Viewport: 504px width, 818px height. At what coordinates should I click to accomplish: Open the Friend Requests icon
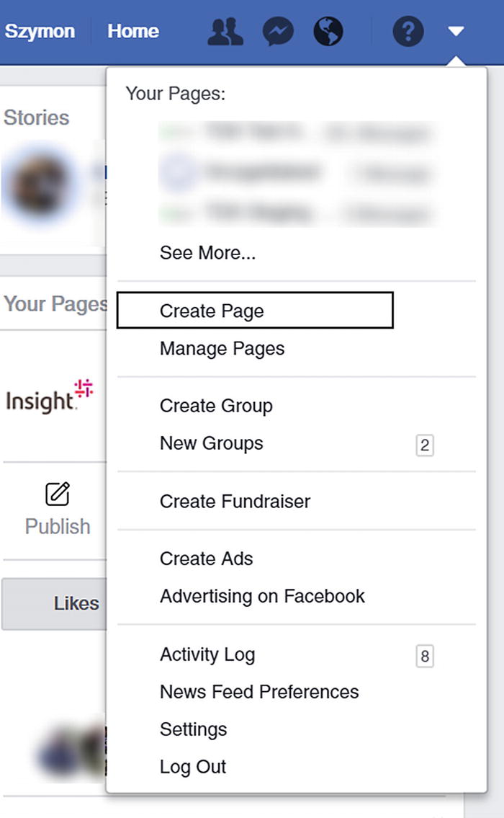(x=225, y=32)
